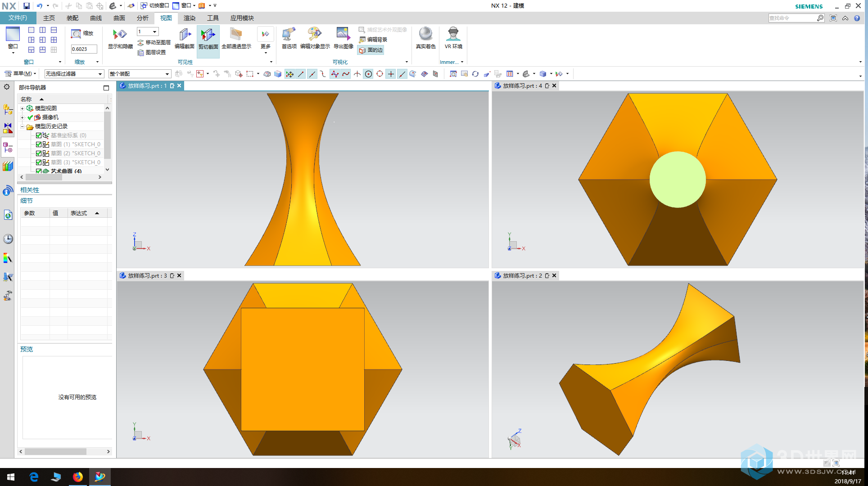
Task: Click the 切换窗口 (Switch Window) button
Action: pyautogui.click(x=154, y=5)
